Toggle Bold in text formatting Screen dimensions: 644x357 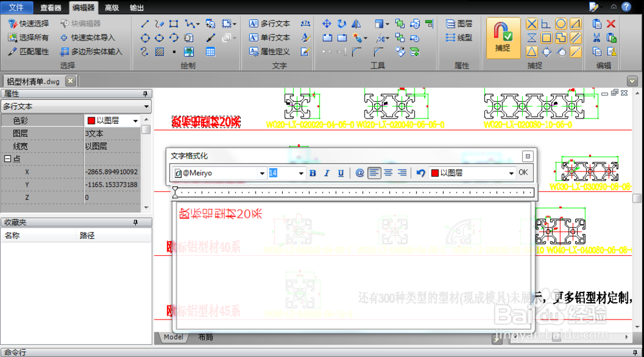[x=312, y=173]
